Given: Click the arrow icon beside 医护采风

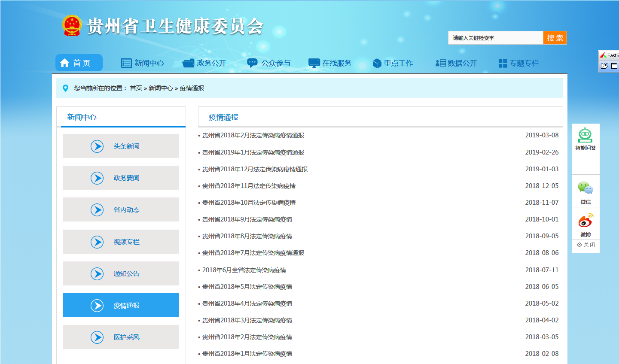Looking at the screenshot, I should point(97,337).
